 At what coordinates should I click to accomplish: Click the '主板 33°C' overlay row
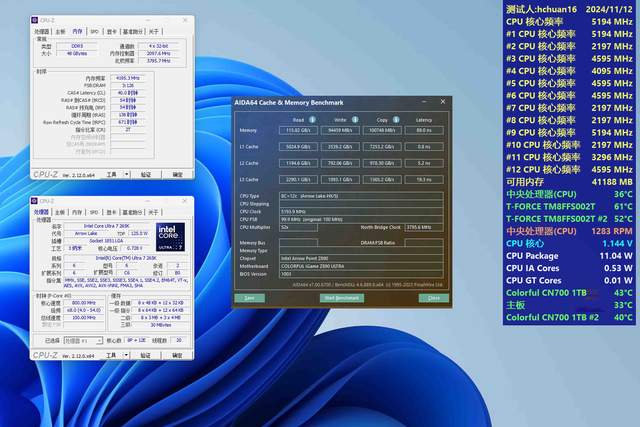[569, 305]
